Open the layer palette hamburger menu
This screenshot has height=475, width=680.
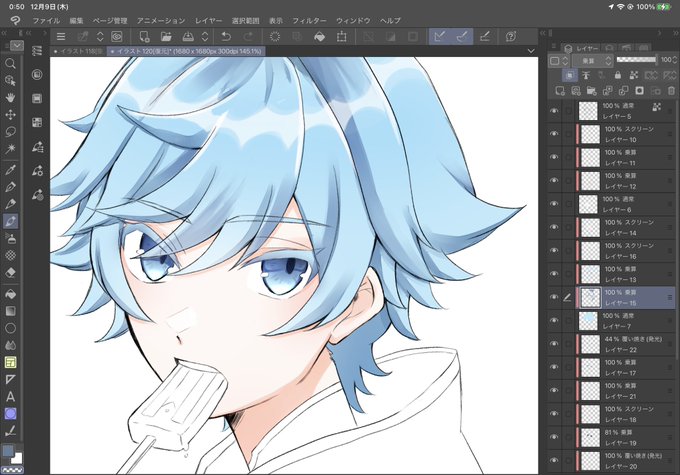pos(553,46)
